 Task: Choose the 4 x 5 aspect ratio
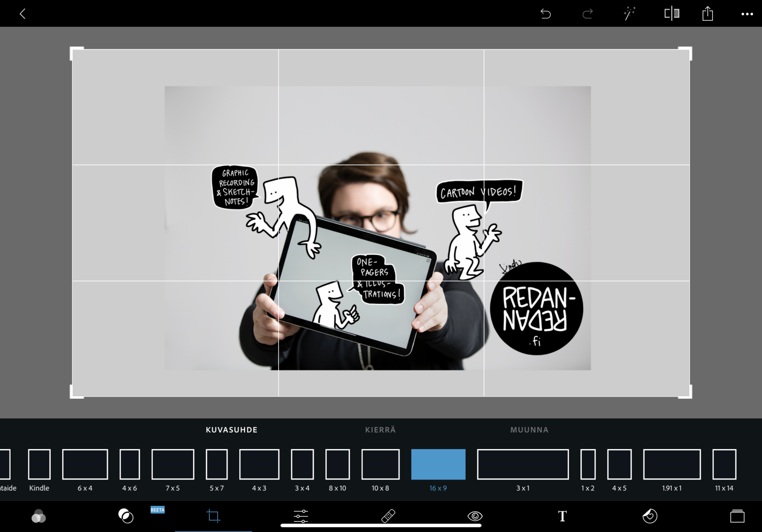click(x=619, y=470)
